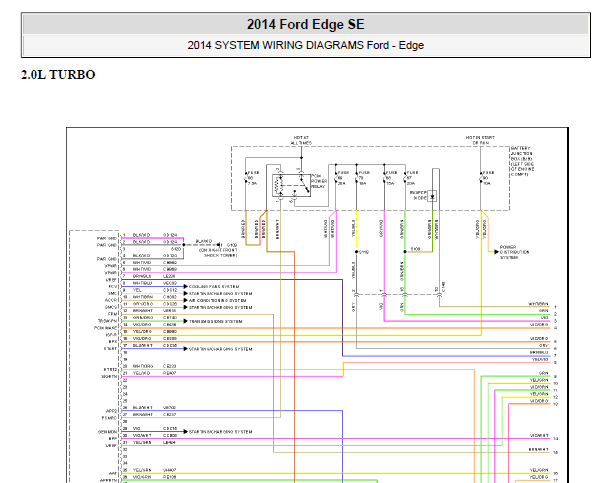Click "(ON RIGHT FRONT SHOCK TOWER)" note

218,253
